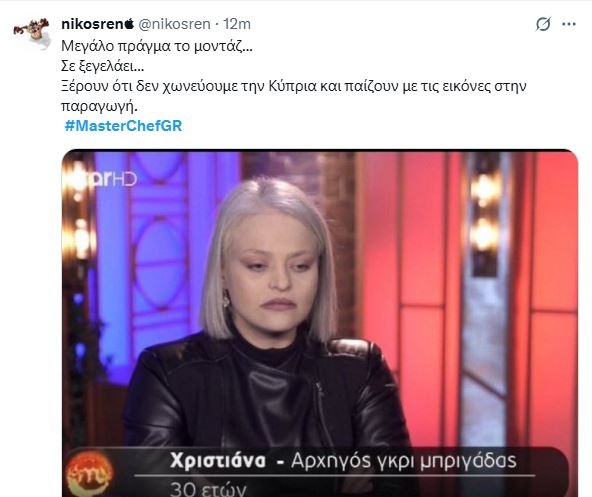The image size is (592, 497).
Task: Click the text line 'Σε ξεγελάει...'
Action: click(x=102, y=66)
